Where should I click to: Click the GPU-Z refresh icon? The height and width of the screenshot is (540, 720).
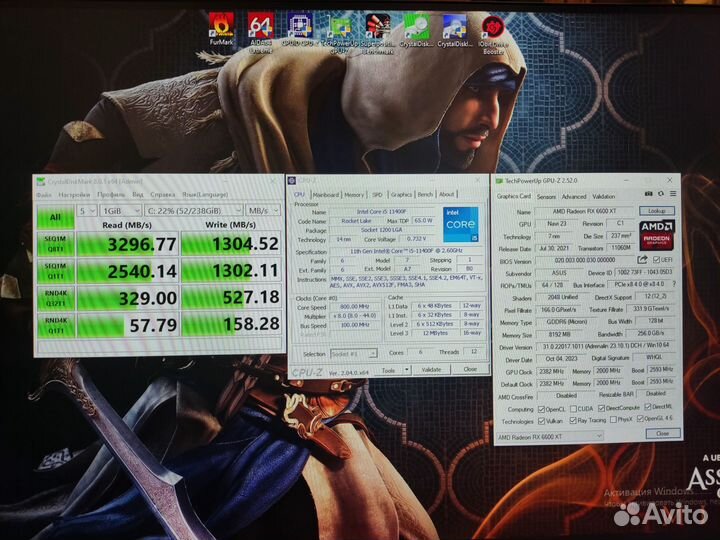click(x=661, y=194)
